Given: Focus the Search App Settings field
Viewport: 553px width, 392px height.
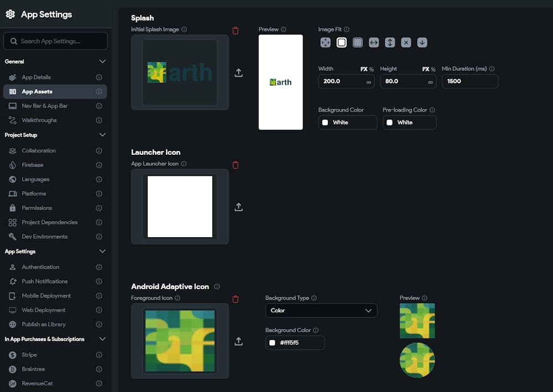Looking at the screenshot, I should 55,41.
